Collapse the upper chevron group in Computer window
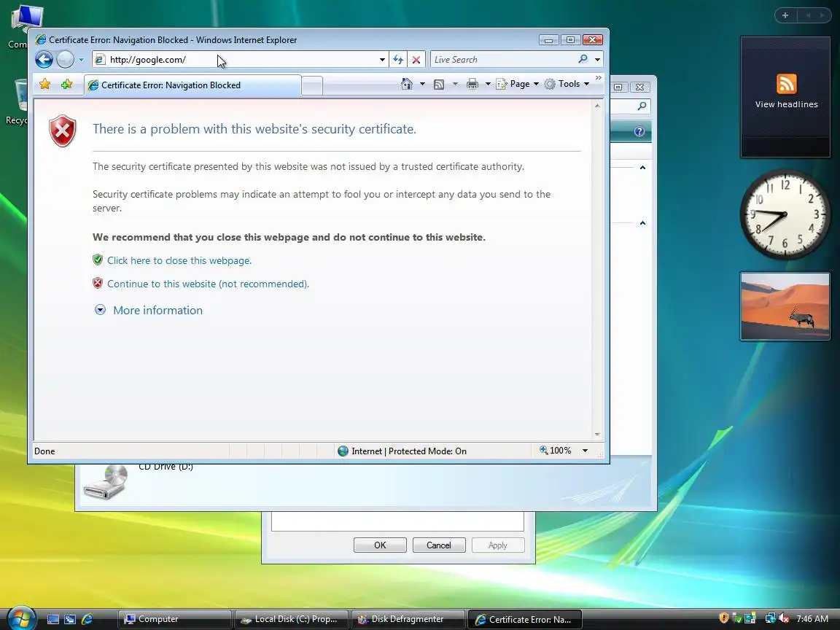Screen dimensions: 840x630 [x=643, y=168]
